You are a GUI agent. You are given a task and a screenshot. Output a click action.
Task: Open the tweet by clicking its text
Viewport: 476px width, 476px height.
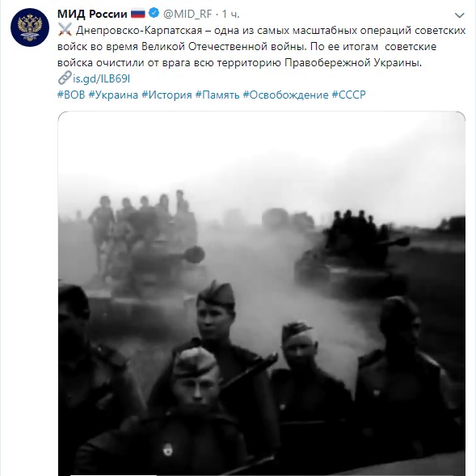click(261, 46)
